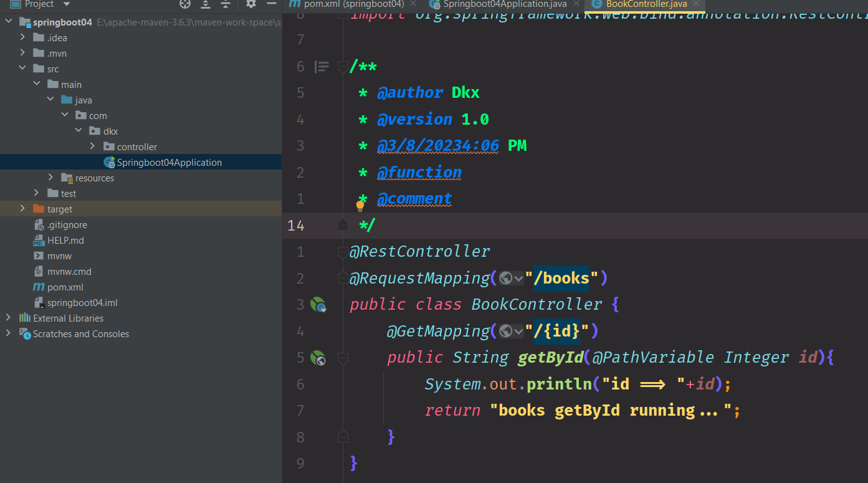The image size is (868, 483).
Task: Collapse the com package chevron
Action: click(x=64, y=116)
